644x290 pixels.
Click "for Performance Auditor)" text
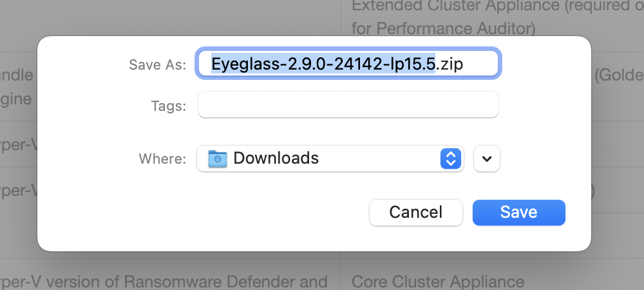point(444,28)
